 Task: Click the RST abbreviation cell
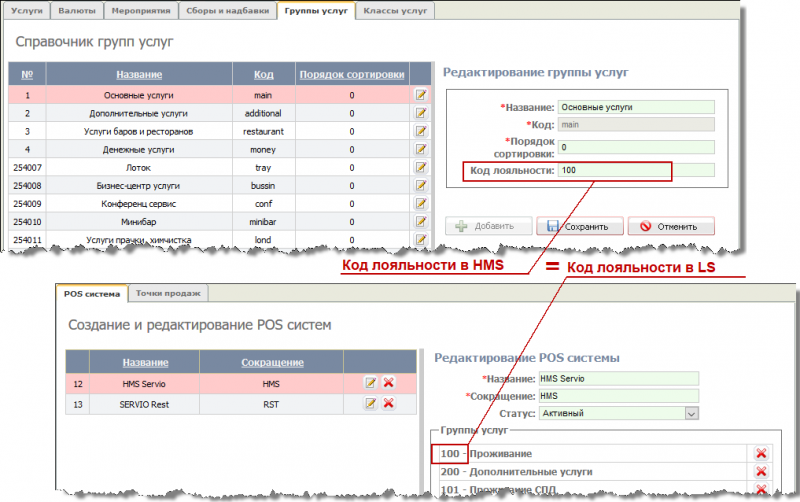271,404
